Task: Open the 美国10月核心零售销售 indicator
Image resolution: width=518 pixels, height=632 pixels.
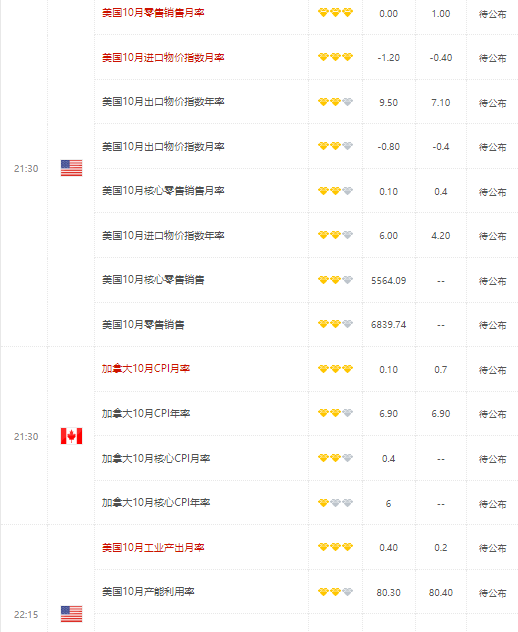Action: pos(153,280)
